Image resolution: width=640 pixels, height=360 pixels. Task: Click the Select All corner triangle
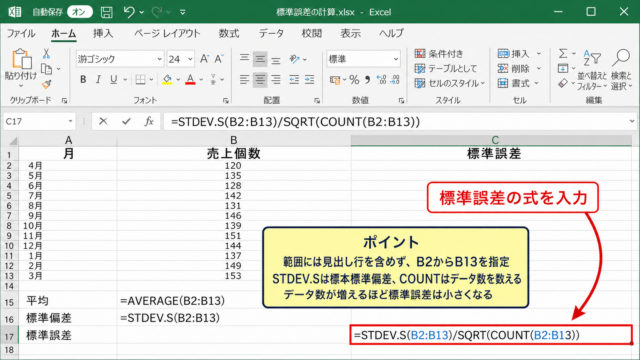tap(13, 141)
